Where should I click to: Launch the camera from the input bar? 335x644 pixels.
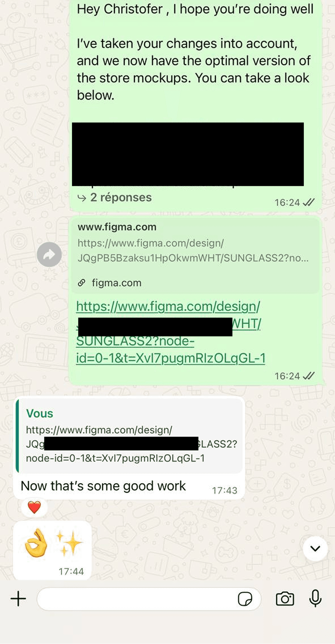coord(285,599)
